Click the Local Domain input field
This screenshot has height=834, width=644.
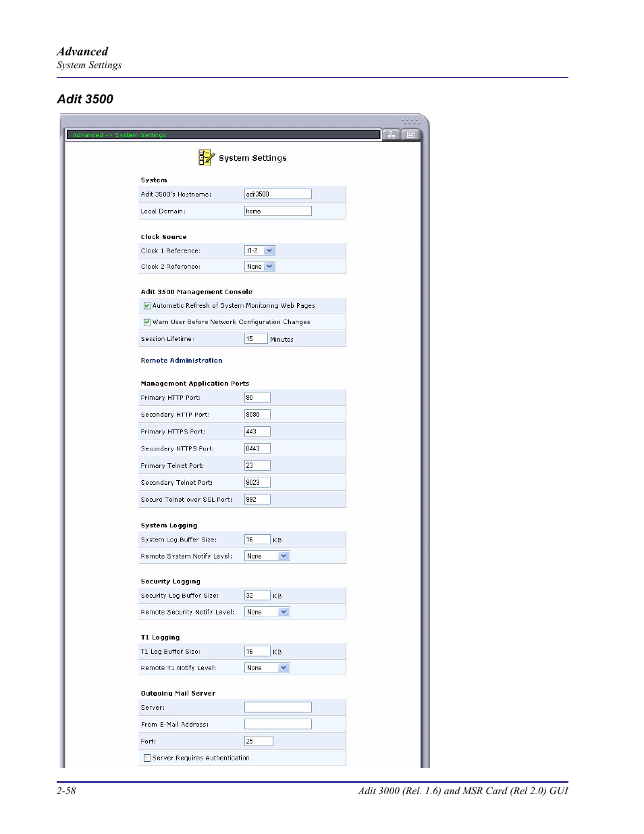point(278,211)
